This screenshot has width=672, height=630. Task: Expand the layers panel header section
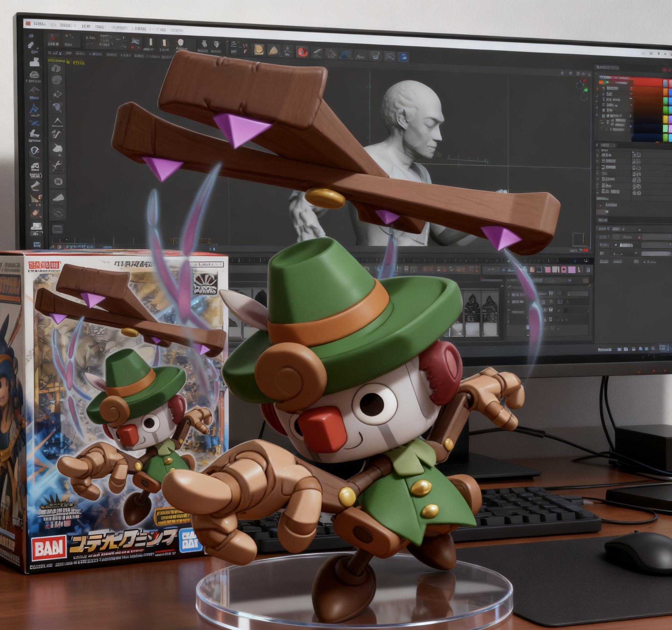pyautogui.click(x=605, y=145)
